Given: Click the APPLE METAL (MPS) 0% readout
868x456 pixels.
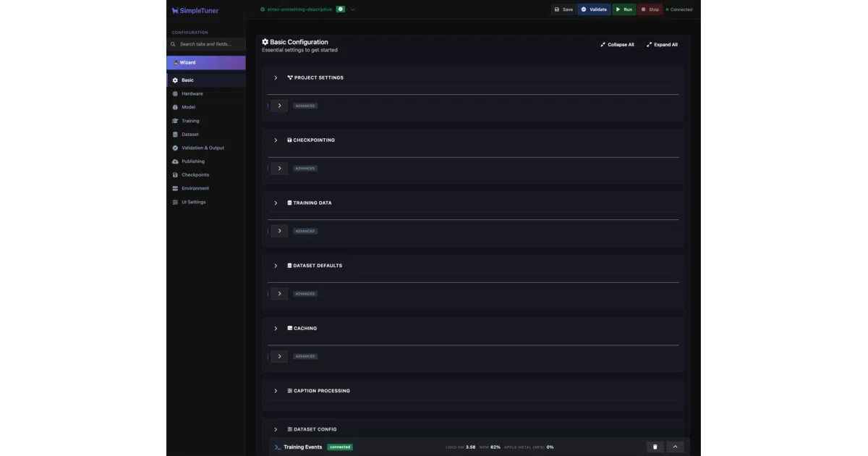Looking at the screenshot, I should tap(529, 447).
